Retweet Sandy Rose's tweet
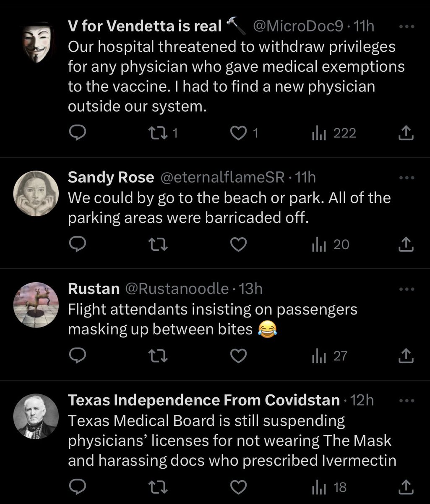This screenshot has width=430, height=504. [x=158, y=244]
